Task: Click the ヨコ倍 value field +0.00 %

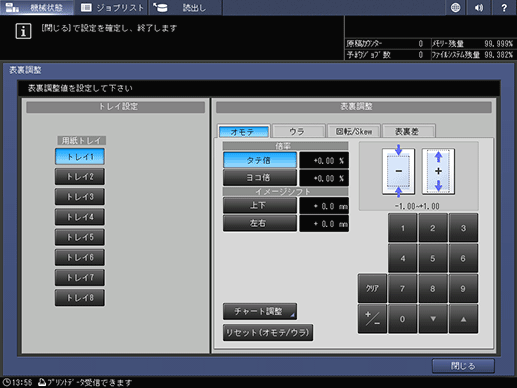Action: coord(324,178)
